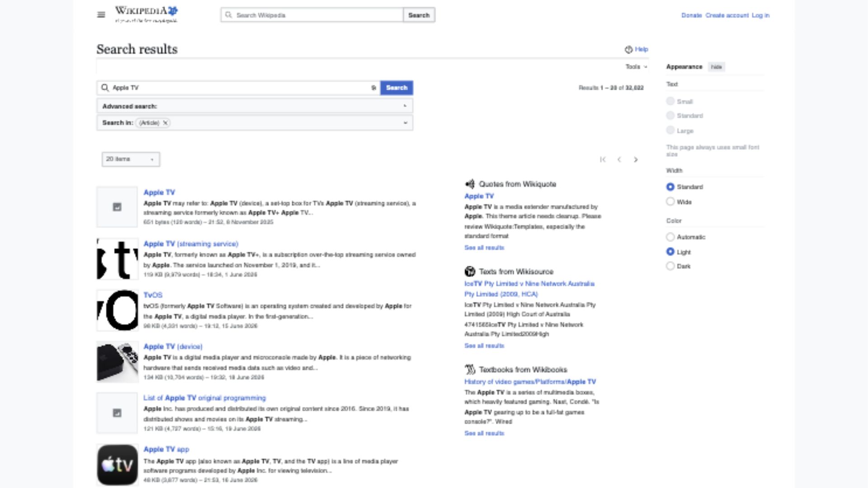This screenshot has width=868, height=488.
Task: Open Apple TV (device) result
Action: tap(173, 347)
